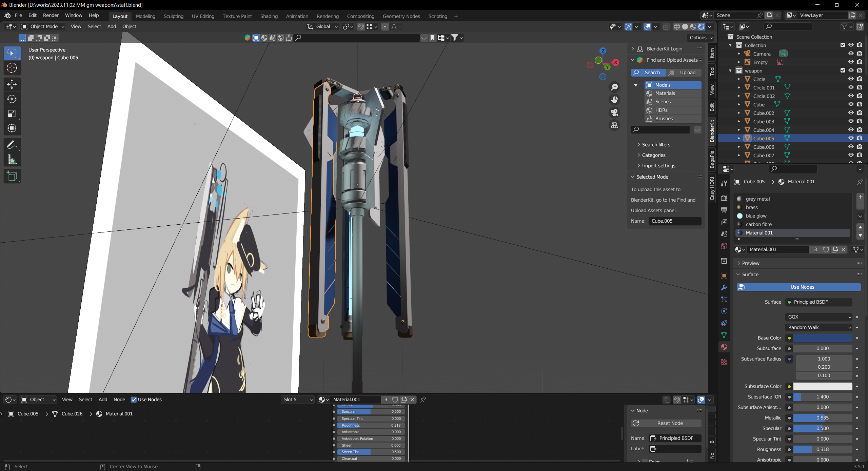Click the fake user shield for Material.001
Screen dimensions: 868x471
[x=826, y=249]
